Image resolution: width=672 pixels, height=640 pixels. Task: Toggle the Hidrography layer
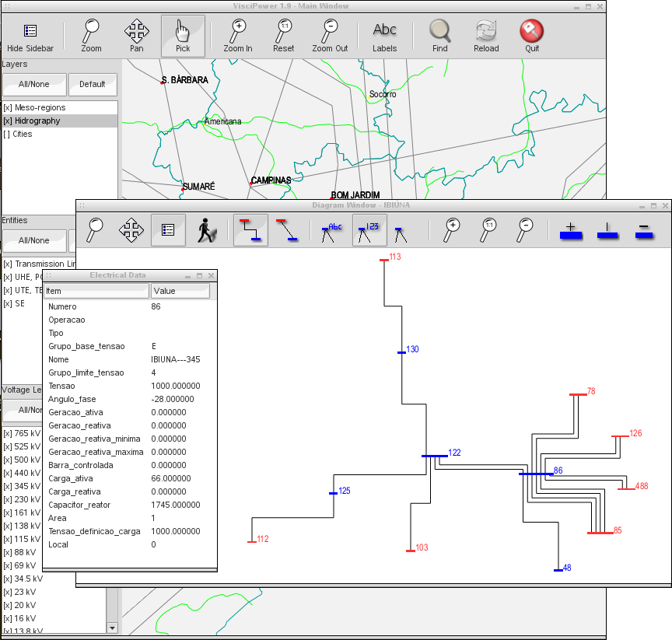click(60, 121)
